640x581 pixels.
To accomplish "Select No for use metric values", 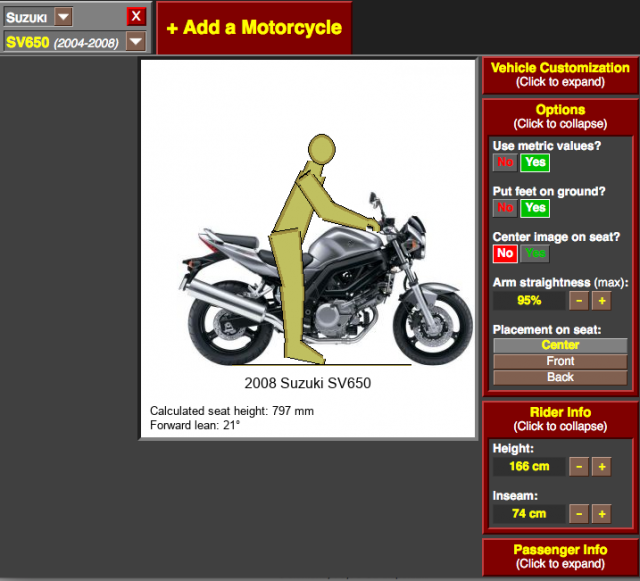I will point(505,162).
